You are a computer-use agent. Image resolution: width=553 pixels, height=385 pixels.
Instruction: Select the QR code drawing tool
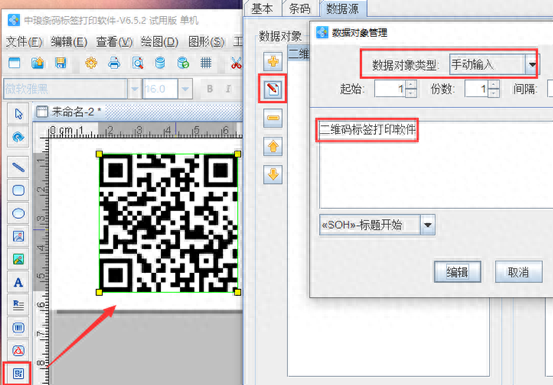[x=18, y=373]
